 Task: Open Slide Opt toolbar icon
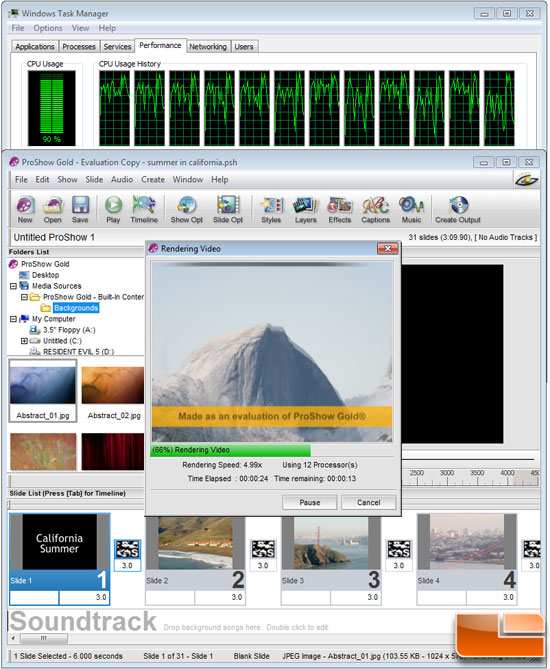tap(228, 209)
